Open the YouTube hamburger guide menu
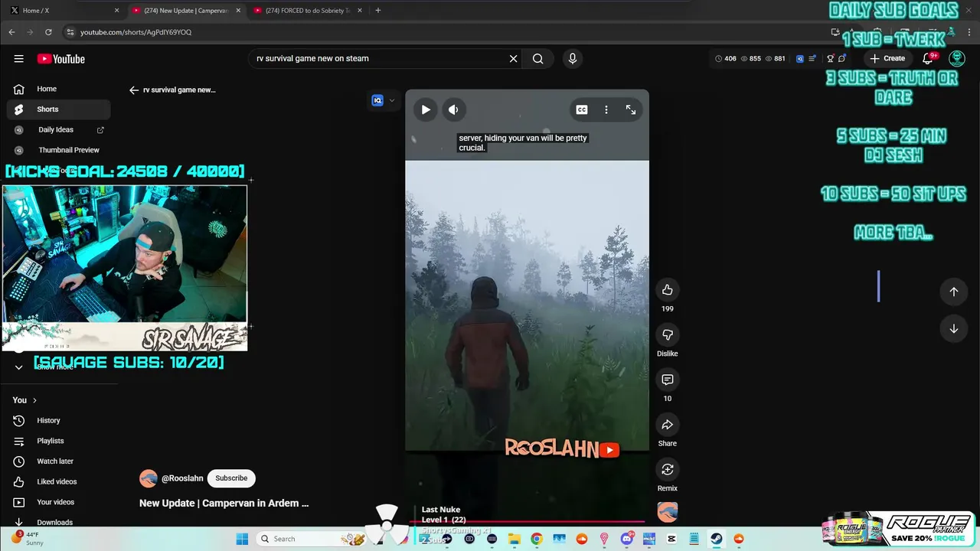 click(18, 59)
